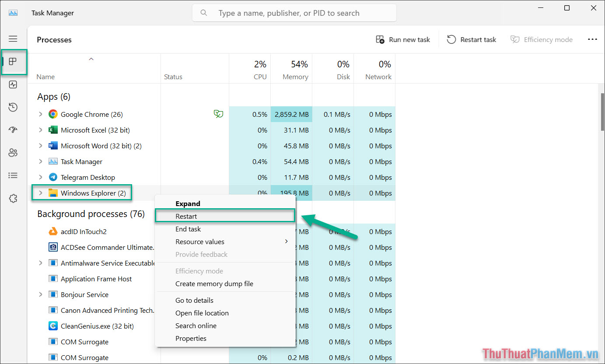The width and height of the screenshot is (605, 364).
Task: Click the search magnifier icon
Action: (x=204, y=13)
